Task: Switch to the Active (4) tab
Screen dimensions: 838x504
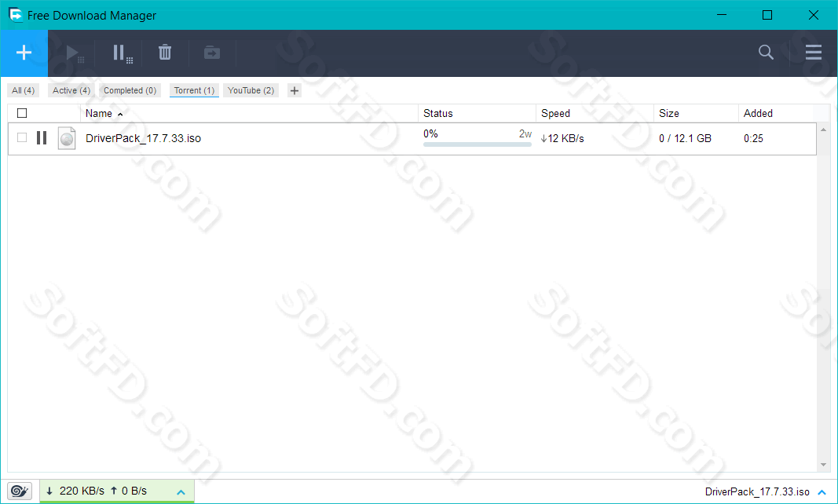Action: [x=71, y=90]
